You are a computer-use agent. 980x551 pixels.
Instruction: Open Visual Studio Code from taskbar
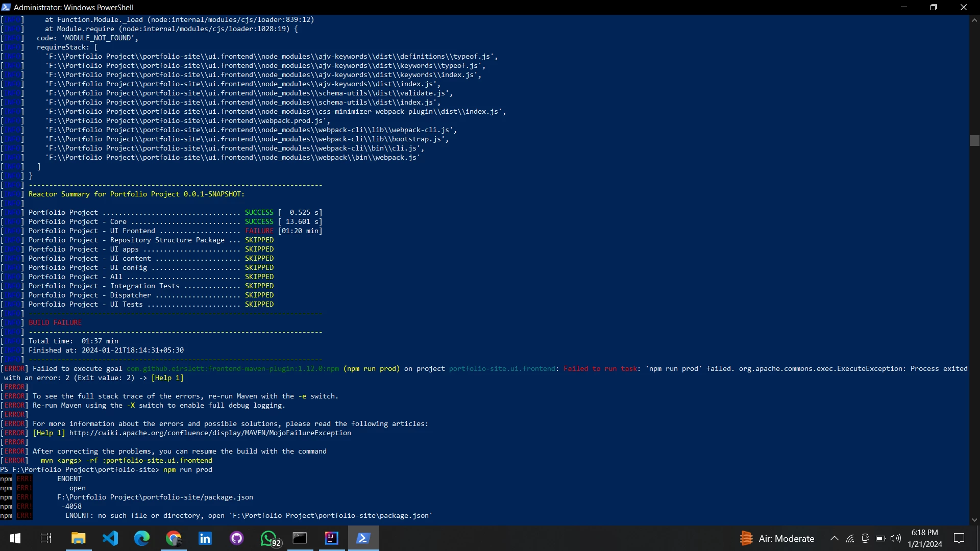pyautogui.click(x=110, y=538)
